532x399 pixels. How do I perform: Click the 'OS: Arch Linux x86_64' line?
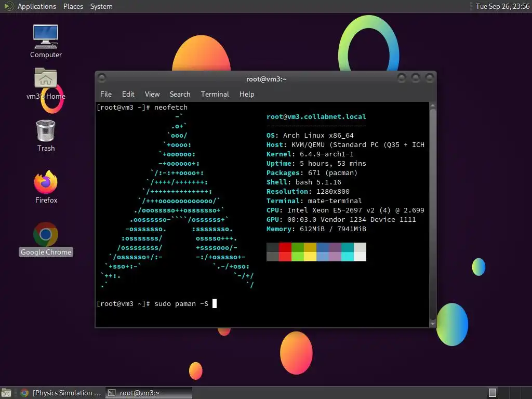pos(310,136)
